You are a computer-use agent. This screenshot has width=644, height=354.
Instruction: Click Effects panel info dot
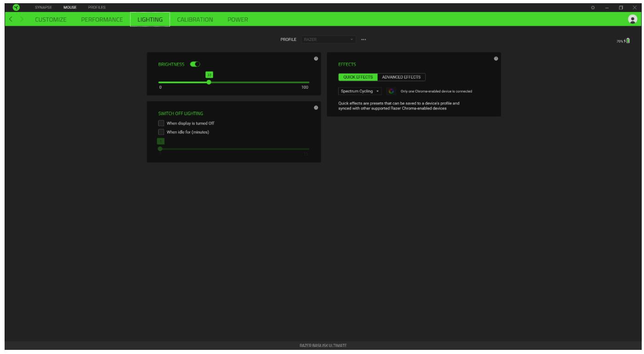496,59
